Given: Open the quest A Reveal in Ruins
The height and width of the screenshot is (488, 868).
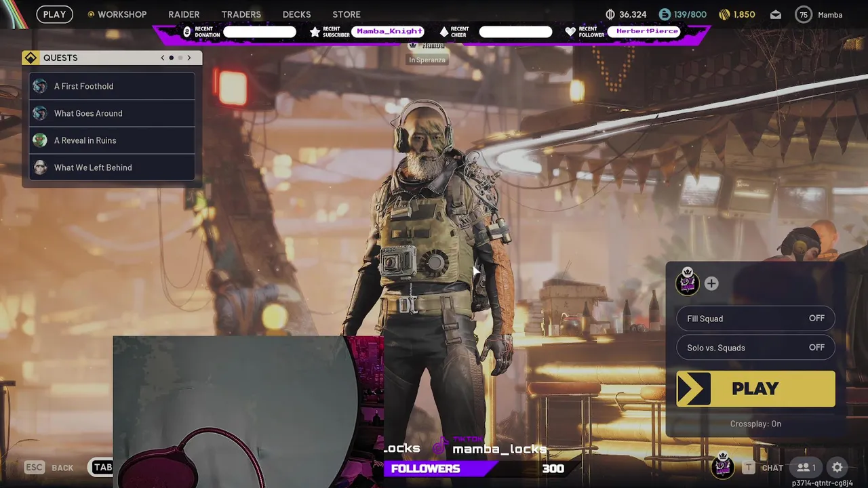Looking at the screenshot, I should (112, 140).
